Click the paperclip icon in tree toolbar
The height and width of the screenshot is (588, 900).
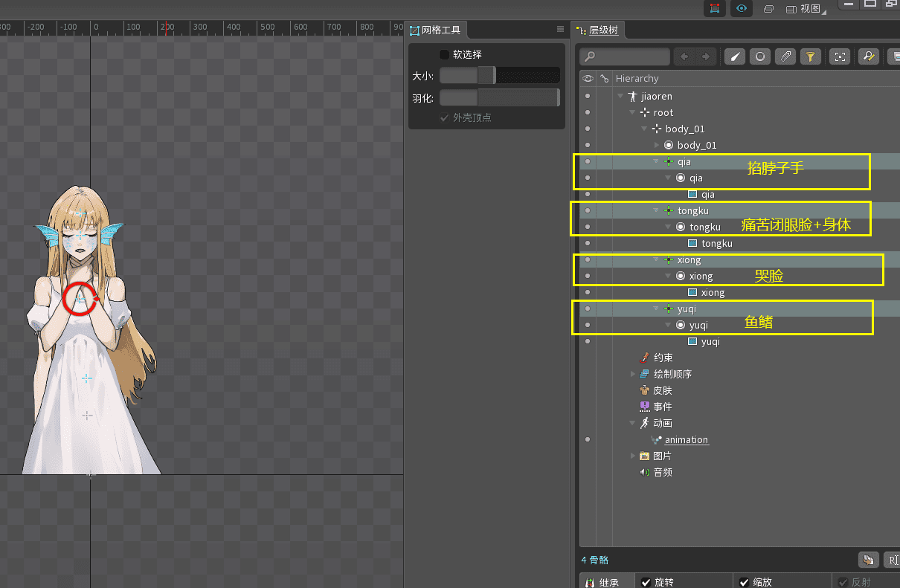(x=785, y=56)
